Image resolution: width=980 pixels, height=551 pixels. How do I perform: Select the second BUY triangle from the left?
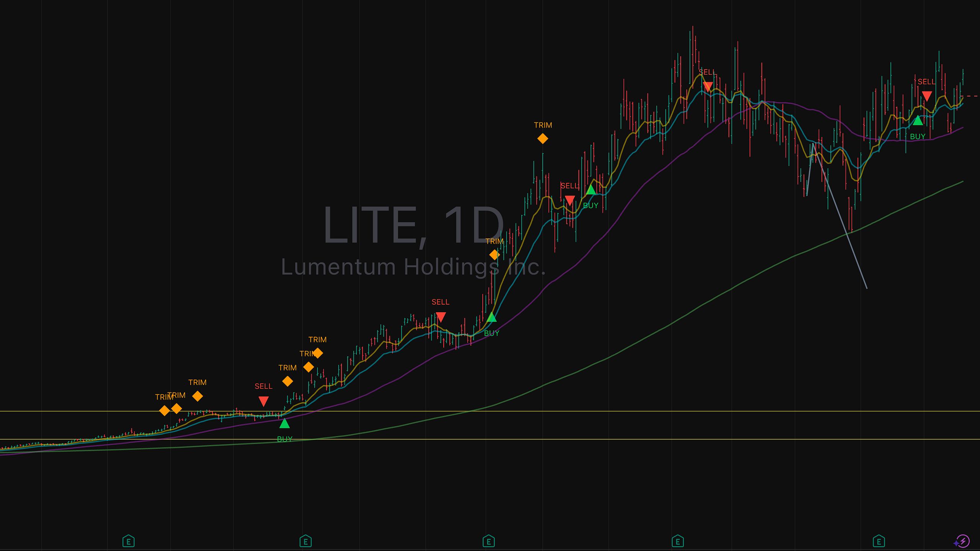point(492,317)
